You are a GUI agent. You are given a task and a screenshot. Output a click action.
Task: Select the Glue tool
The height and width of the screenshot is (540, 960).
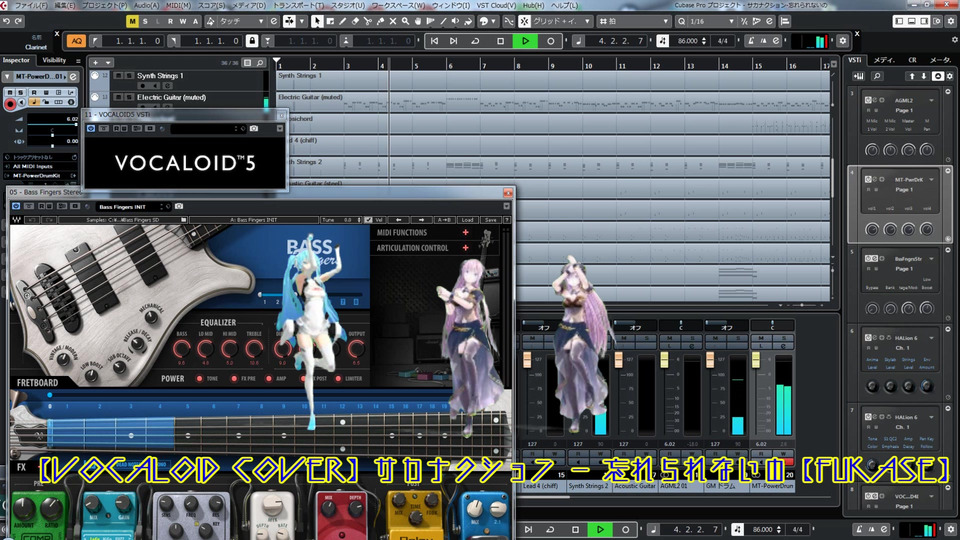coord(380,21)
